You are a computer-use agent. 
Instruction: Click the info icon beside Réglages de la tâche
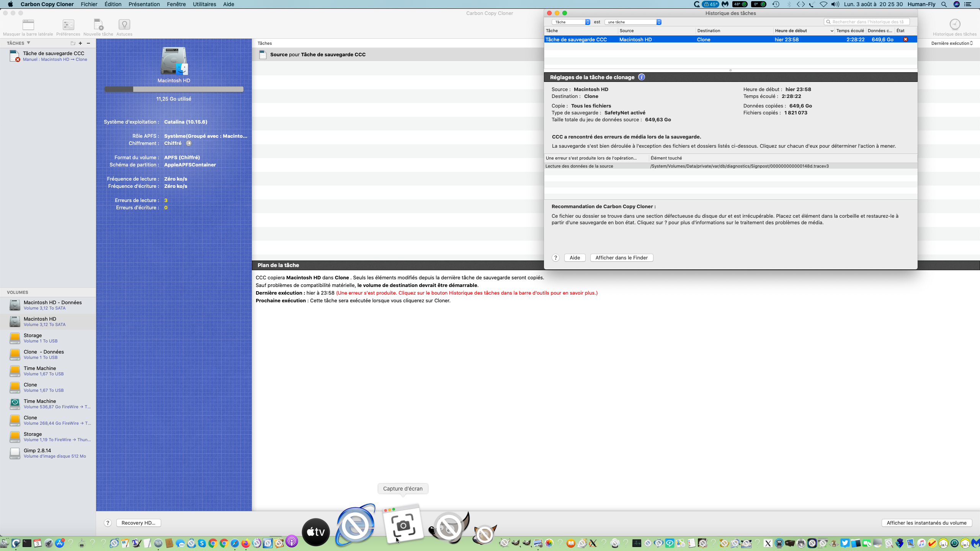[x=642, y=77]
